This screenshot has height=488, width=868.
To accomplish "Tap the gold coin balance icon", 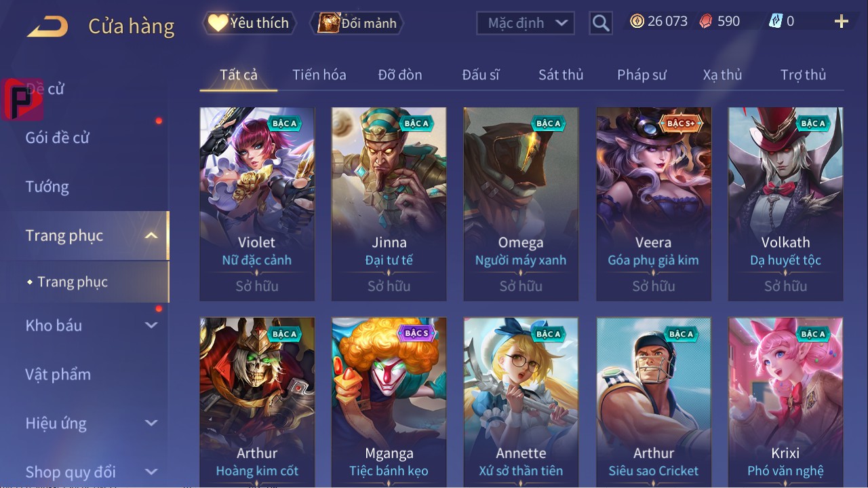I will (637, 21).
